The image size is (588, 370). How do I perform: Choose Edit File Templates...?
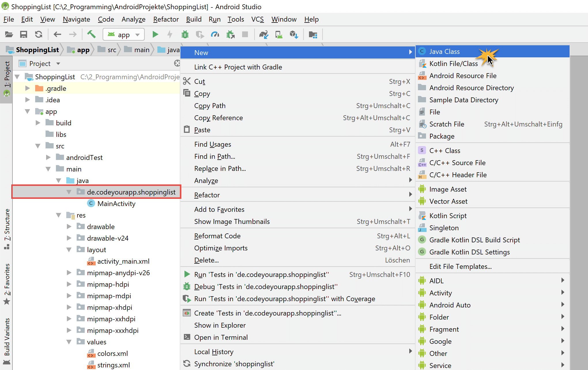[x=493, y=267]
